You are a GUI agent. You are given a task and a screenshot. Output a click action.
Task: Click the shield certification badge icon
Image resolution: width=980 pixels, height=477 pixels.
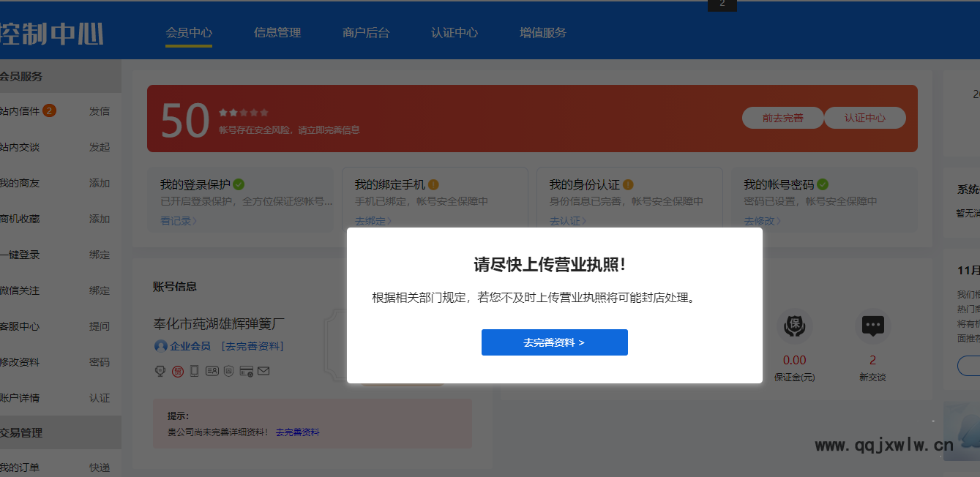click(x=229, y=371)
